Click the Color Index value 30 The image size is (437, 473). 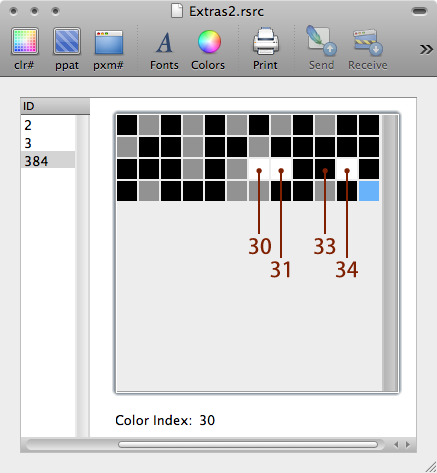tap(207, 421)
